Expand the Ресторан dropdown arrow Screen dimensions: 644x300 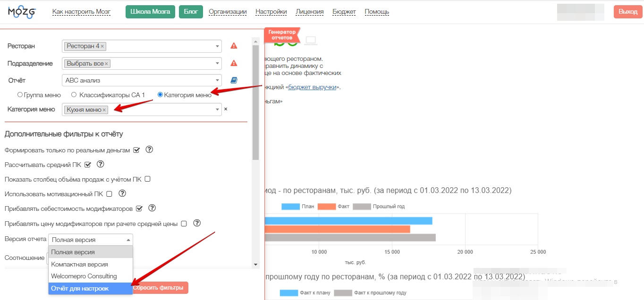pos(217,46)
